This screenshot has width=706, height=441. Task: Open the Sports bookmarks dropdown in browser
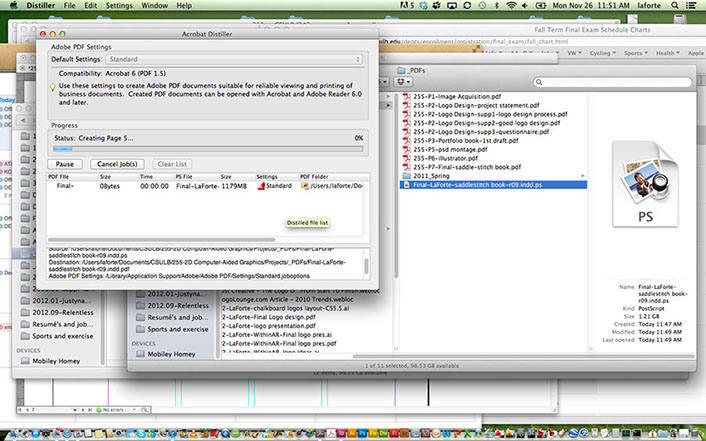(x=635, y=53)
